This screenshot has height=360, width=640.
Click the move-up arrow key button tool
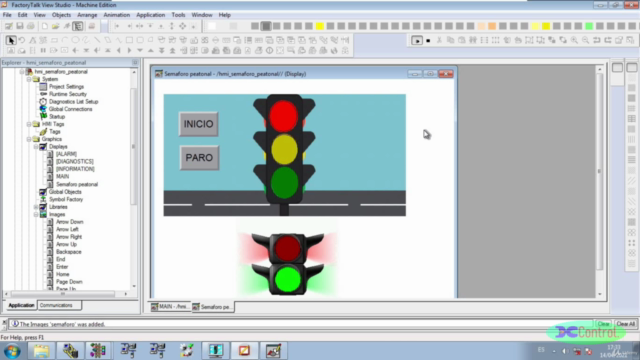point(151,51)
